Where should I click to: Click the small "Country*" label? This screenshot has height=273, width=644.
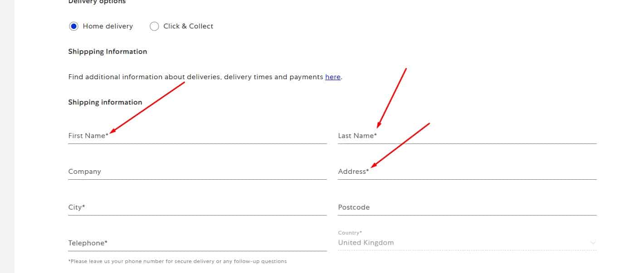point(350,233)
